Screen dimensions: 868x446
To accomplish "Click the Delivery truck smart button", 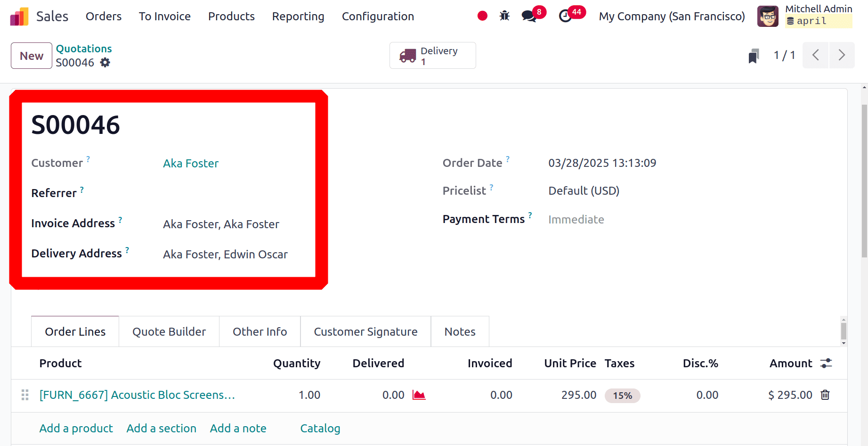I will point(432,55).
